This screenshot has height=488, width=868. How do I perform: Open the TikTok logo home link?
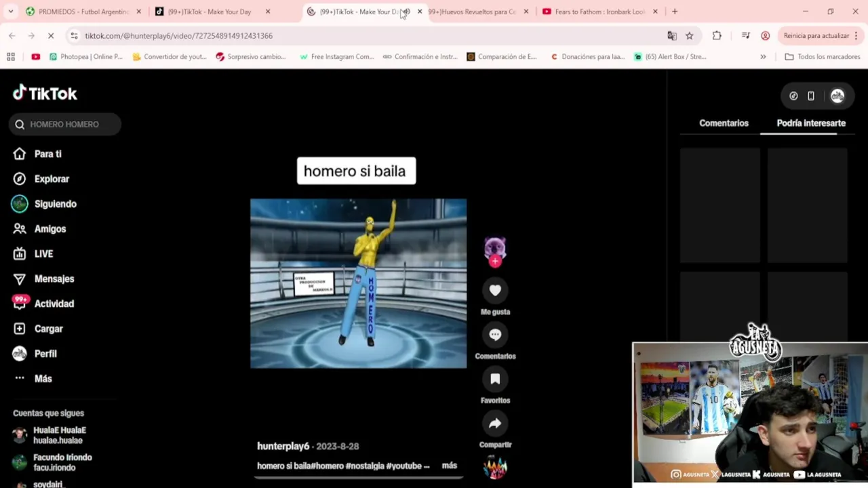click(45, 93)
